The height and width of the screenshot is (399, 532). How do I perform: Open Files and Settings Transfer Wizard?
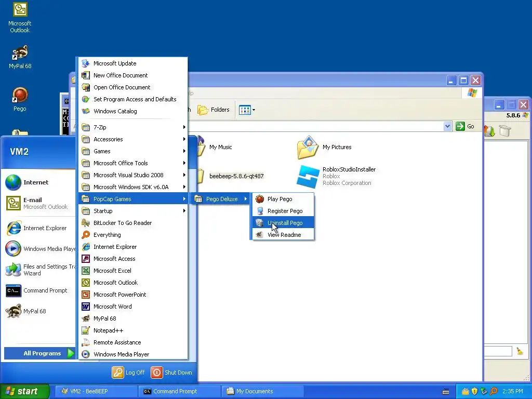[39, 270]
